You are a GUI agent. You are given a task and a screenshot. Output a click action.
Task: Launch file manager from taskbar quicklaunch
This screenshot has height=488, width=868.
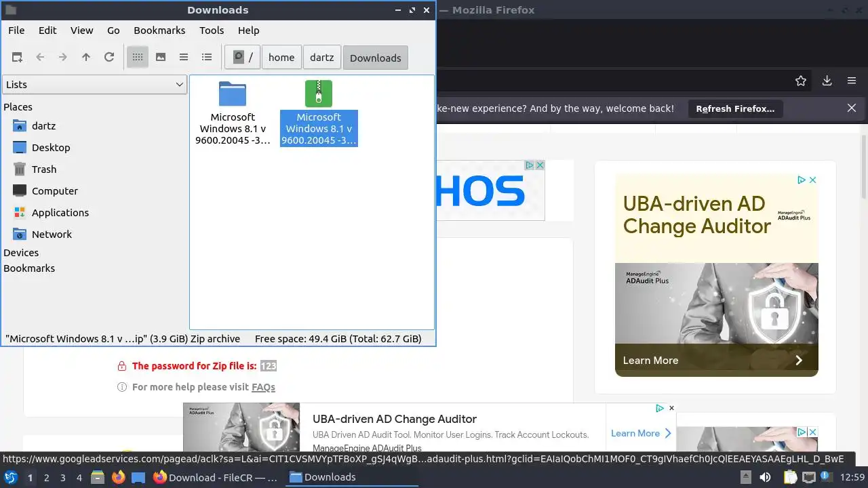coord(98,477)
